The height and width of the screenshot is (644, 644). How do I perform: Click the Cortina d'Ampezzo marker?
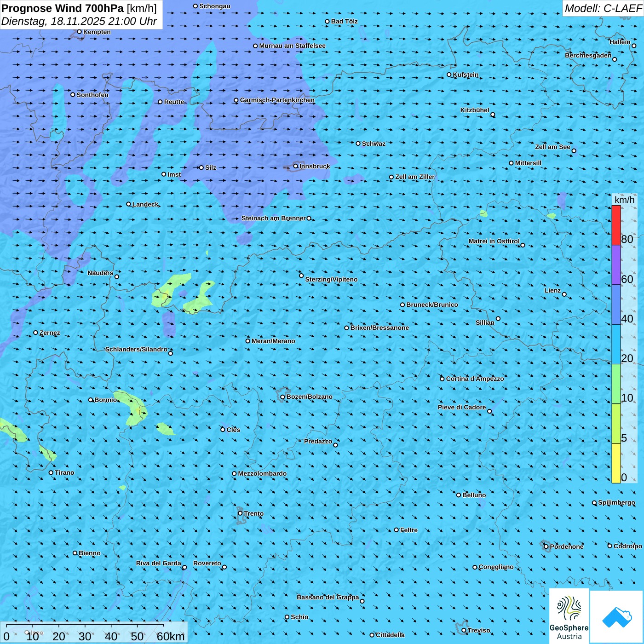[443, 379]
